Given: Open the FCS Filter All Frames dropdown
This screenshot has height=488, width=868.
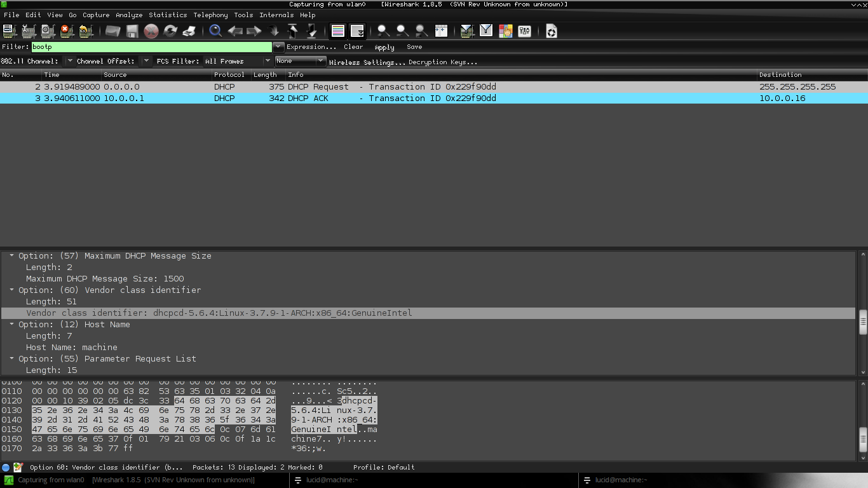Looking at the screenshot, I should [267, 61].
